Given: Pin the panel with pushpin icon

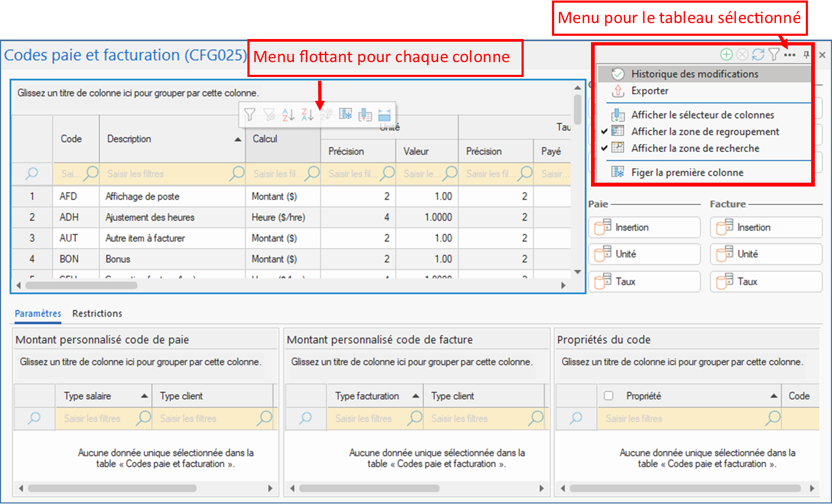Looking at the screenshot, I should (806, 55).
